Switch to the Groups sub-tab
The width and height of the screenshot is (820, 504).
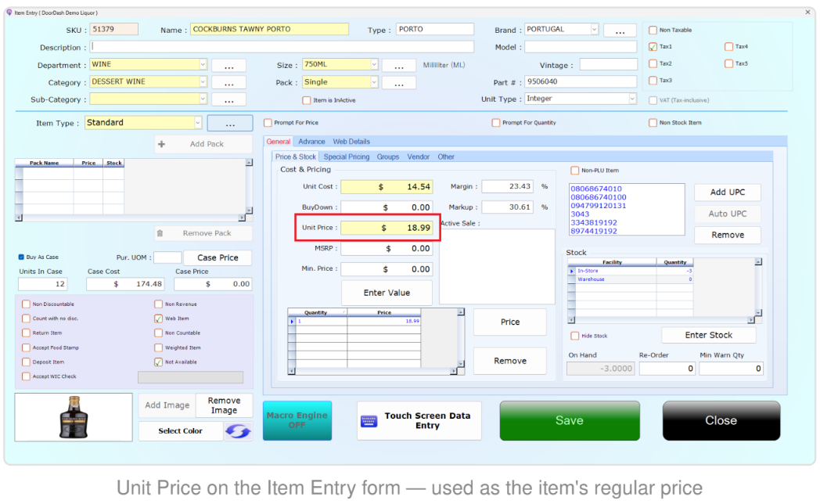click(x=388, y=157)
